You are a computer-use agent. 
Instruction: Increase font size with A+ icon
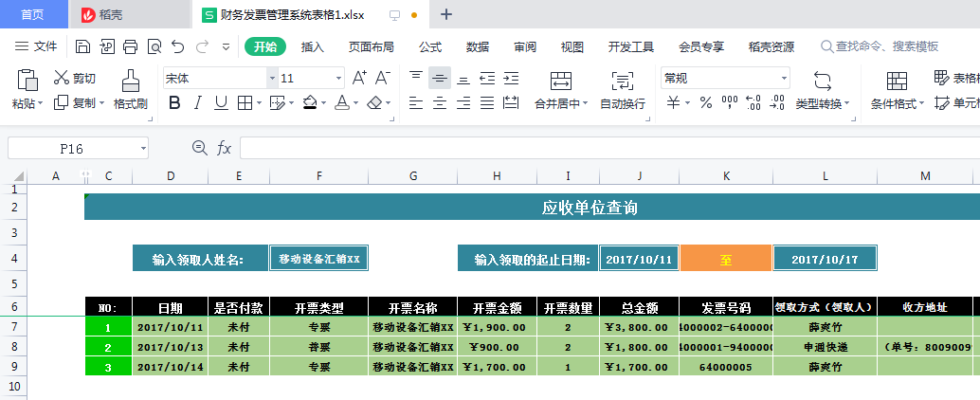359,78
